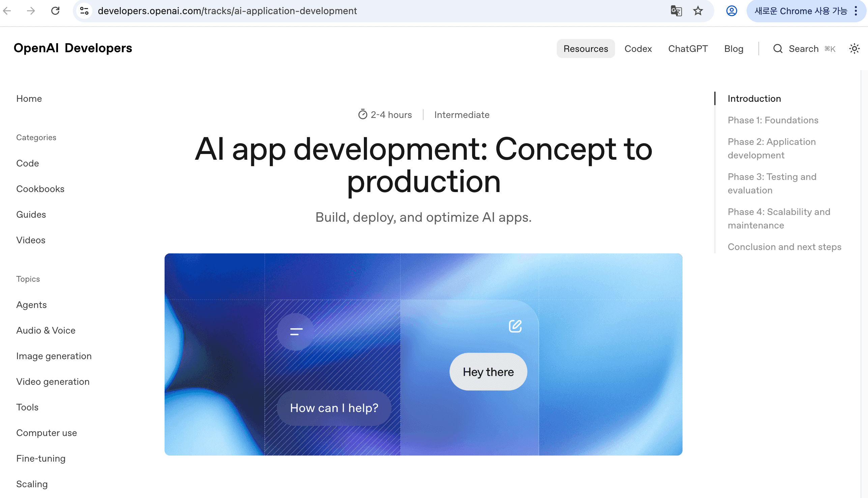Click the OpenAI Developers logo
Image resolution: width=868 pixels, height=498 pixels.
73,48
